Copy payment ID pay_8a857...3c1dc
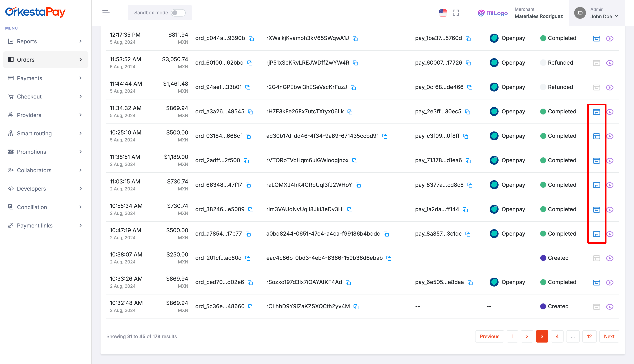The height and width of the screenshot is (364, 634). point(468,234)
